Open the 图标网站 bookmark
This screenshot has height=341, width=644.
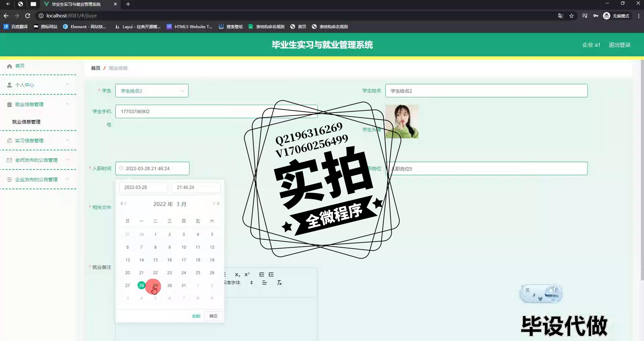(x=45, y=26)
